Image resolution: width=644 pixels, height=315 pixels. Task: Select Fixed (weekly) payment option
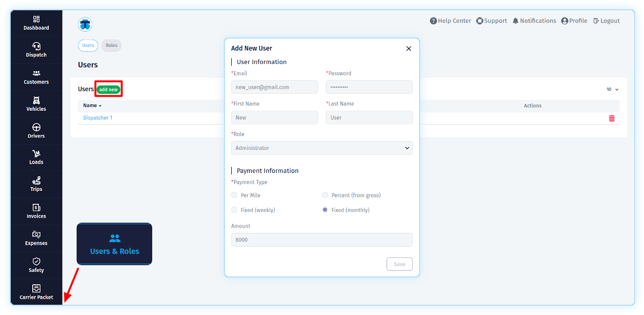(235, 210)
